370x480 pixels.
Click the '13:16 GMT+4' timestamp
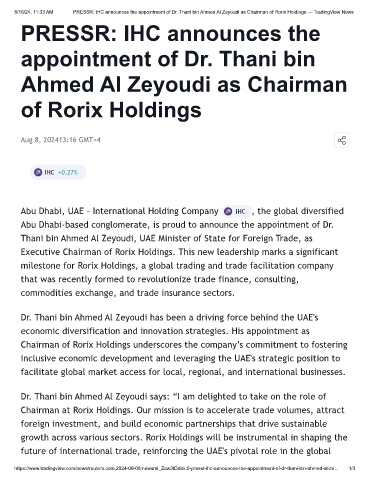coord(80,140)
